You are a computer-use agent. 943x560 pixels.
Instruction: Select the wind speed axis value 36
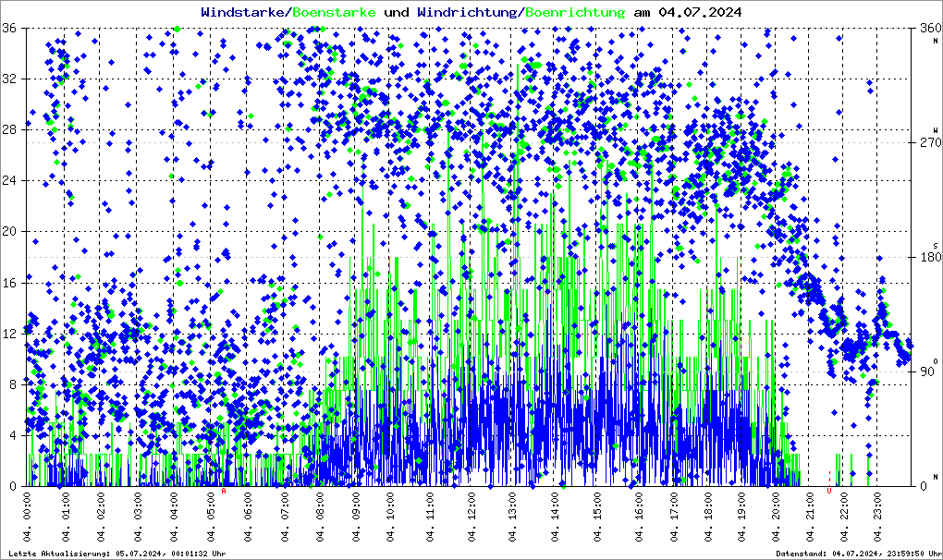point(9,29)
